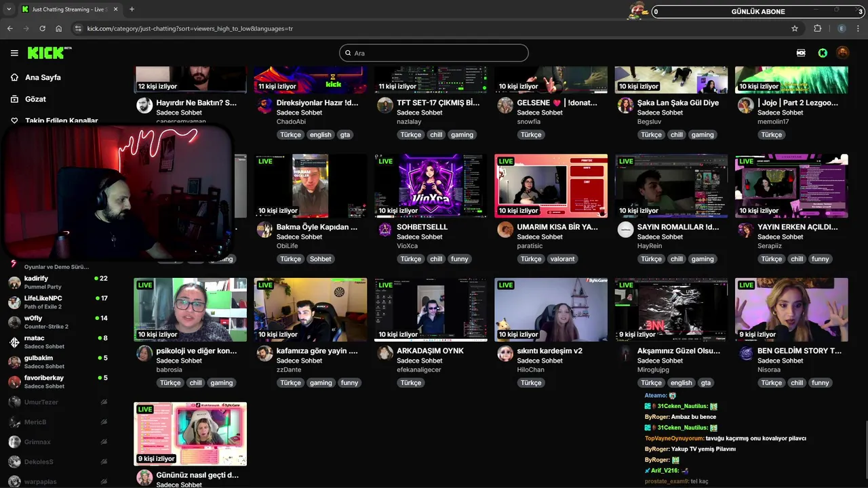Image resolution: width=868 pixels, height=488 pixels.
Task: Open VioXca streamer avatar
Action: point(384,230)
